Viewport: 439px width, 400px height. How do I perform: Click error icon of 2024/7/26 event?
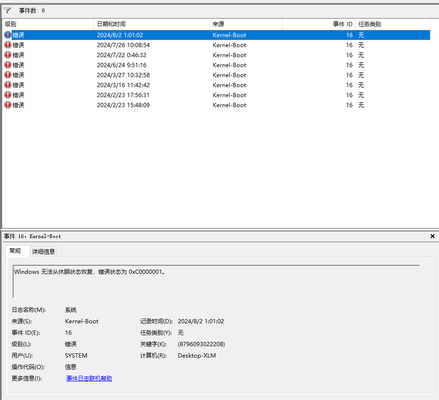8,45
